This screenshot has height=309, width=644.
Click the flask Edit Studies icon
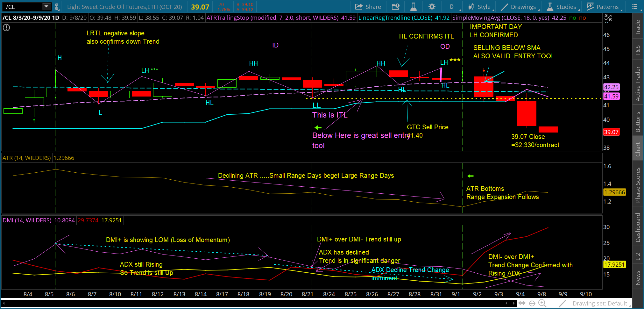[413, 7]
